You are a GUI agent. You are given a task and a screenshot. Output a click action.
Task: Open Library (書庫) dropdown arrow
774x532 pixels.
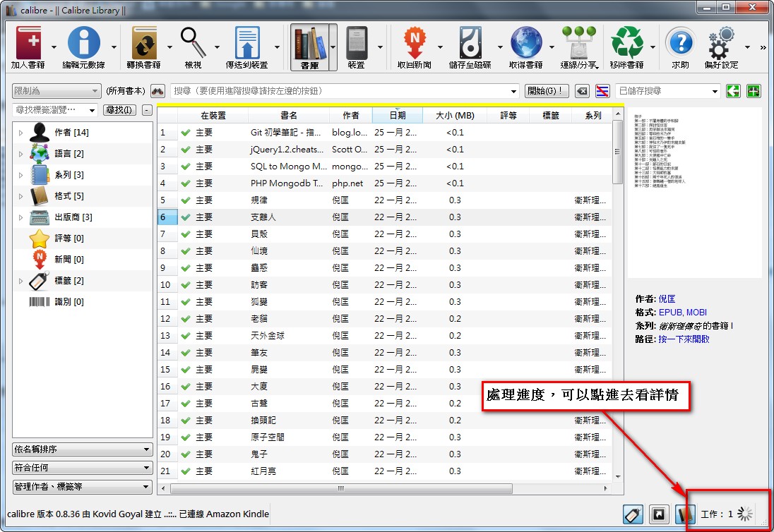(333, 47)
